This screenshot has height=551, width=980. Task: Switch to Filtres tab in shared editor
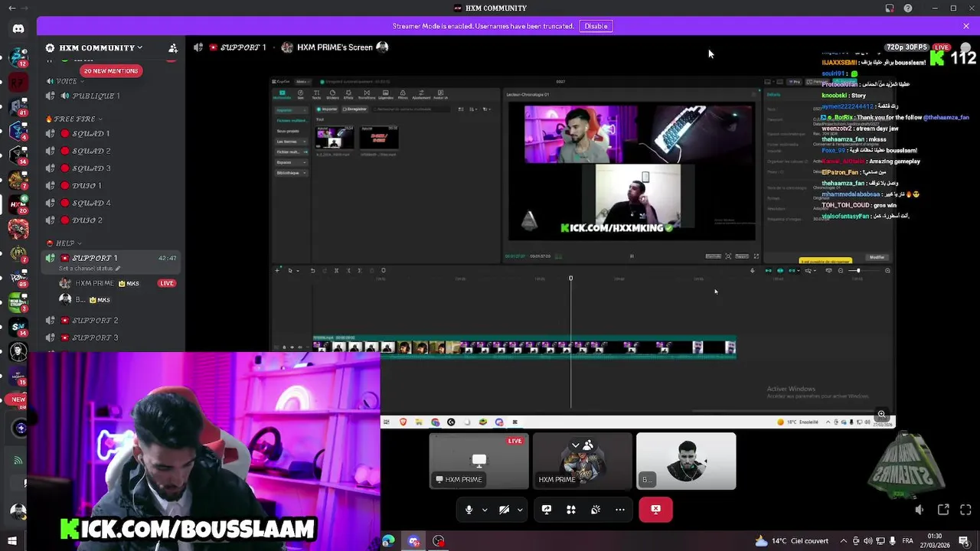click(403, 95)
